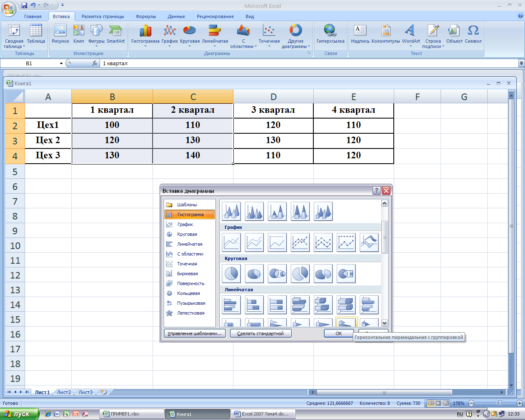Open the Diagrams group dialog launcher

[309, 53]
